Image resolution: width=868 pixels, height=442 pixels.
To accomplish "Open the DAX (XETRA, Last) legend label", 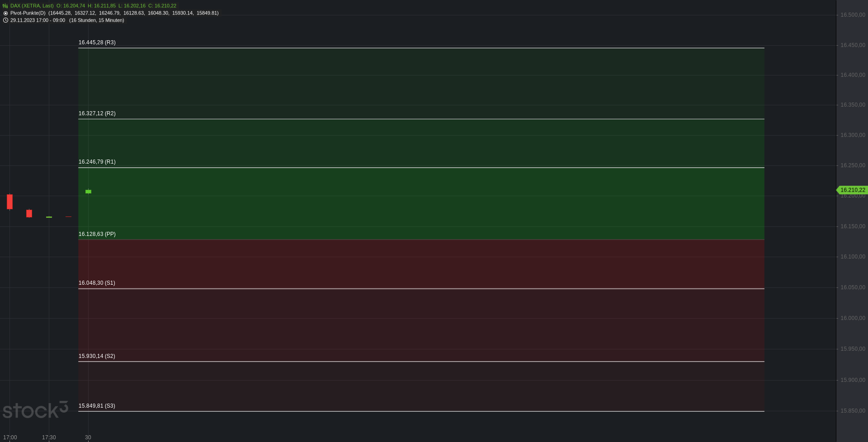I will coord(32,6).
